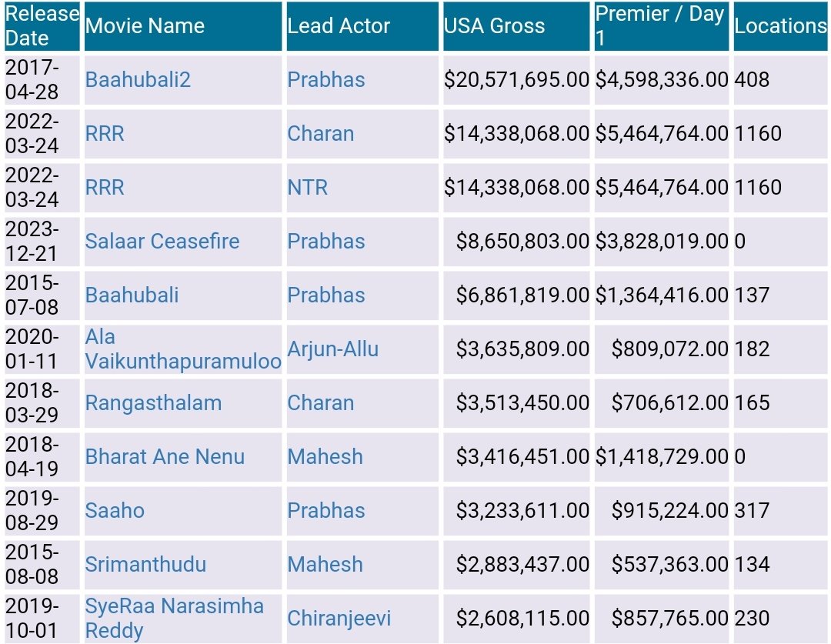Open the Salaar Ceasefire movie link
The width and height of the screenshot is (831, 644).
162,241
